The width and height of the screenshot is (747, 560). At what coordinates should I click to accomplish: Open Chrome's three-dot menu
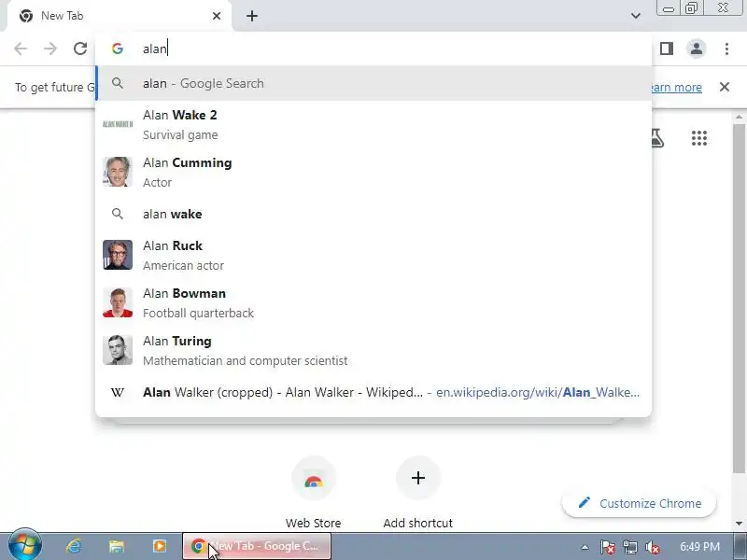(x=726, y=49)
